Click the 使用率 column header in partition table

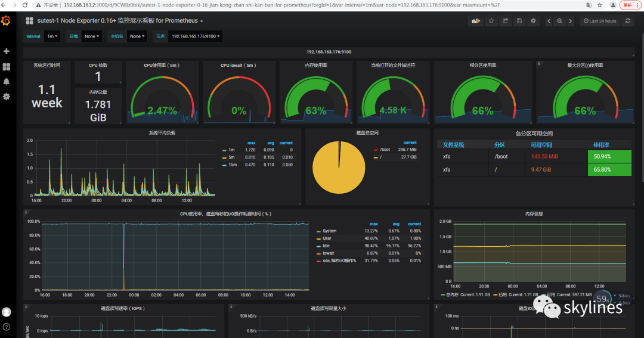point(602,145)
